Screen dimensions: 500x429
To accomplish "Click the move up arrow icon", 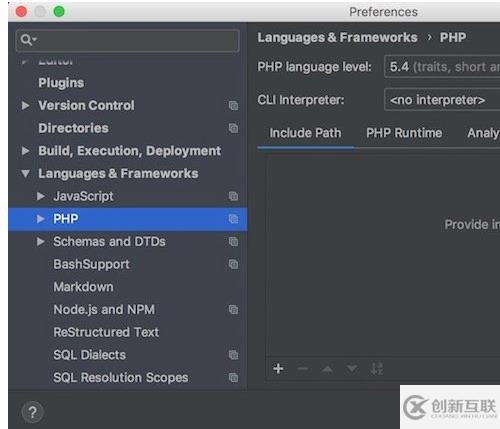I will [327, 369].
